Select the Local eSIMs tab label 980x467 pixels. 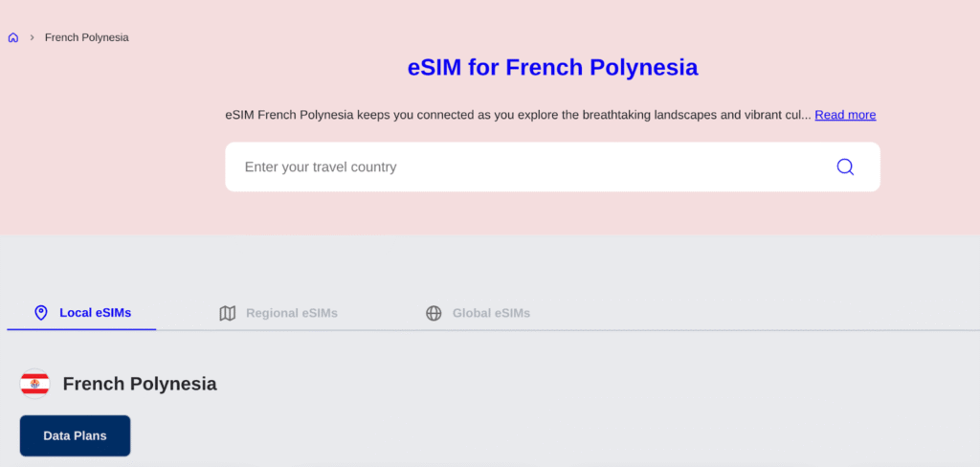tap(95, 313)
